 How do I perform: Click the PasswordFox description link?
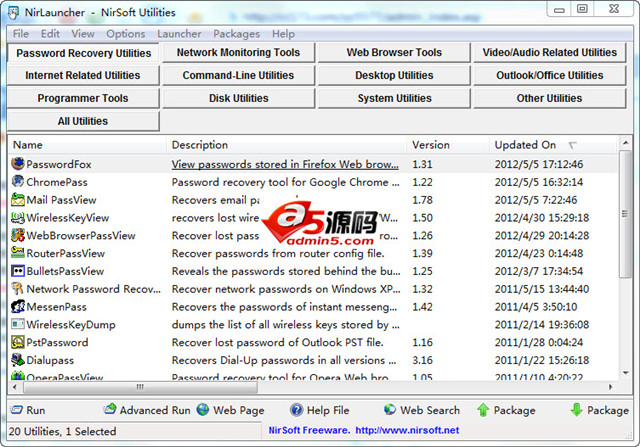point(285,164)
